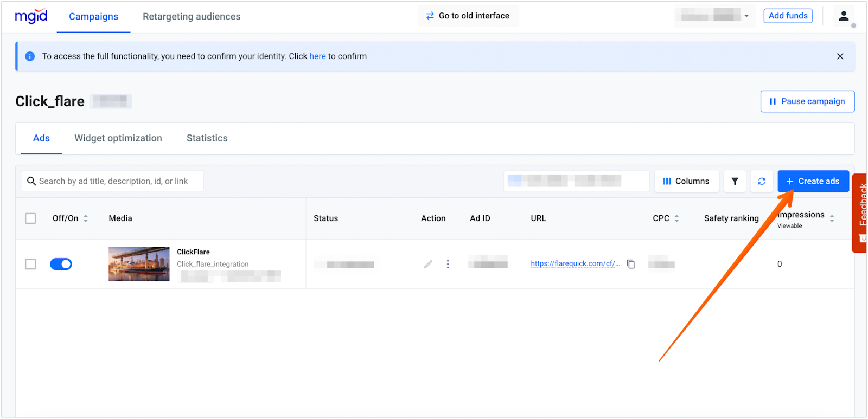Click the refresh ads list icon
868x419 pixels.
coord(762,181)
